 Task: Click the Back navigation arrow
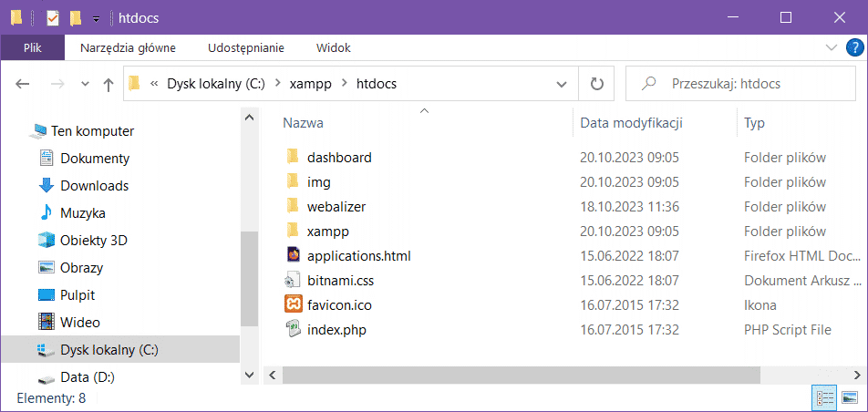point(24,84)
